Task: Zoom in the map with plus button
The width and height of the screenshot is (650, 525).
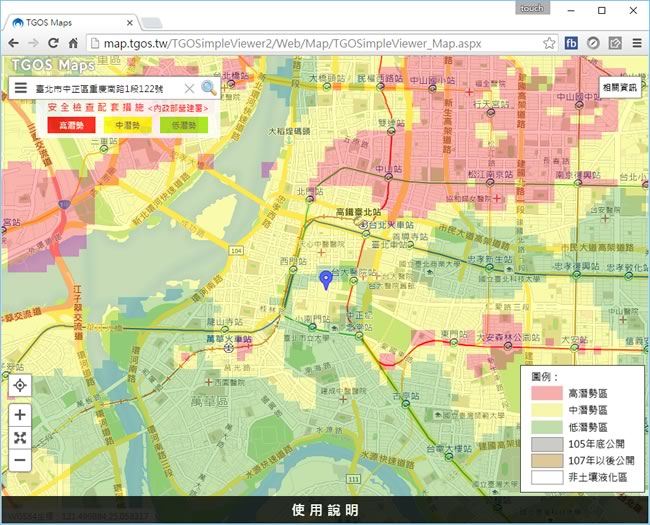Action: pos(20,415)
